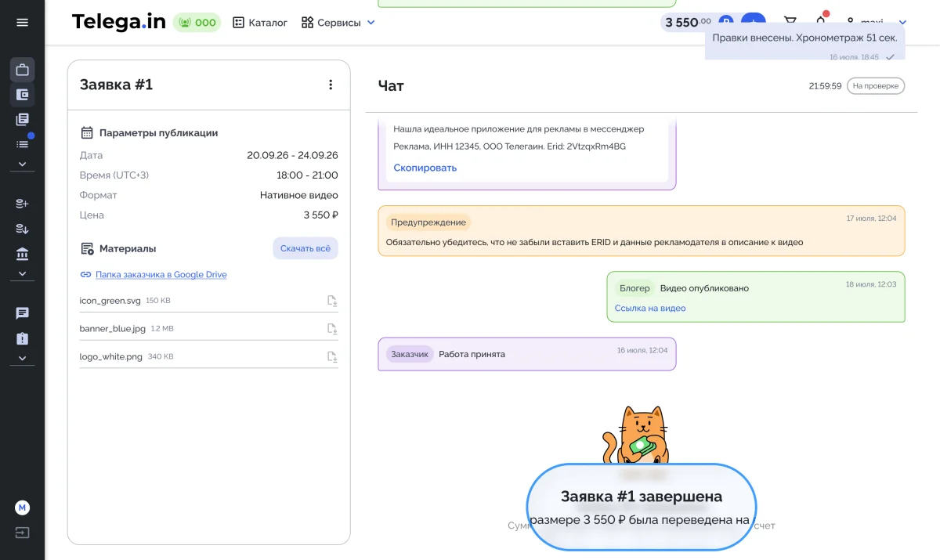Click the withdraw coins sidebar icon

[22, 229]
